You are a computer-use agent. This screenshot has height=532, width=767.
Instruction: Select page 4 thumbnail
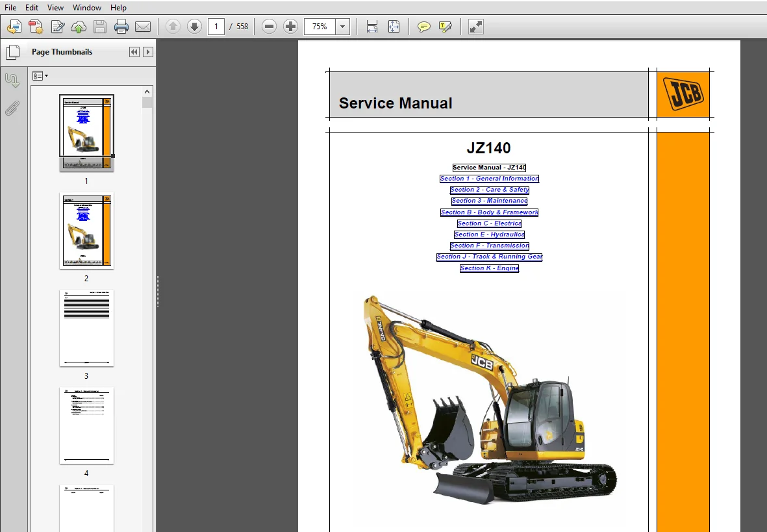coord(86,425)
